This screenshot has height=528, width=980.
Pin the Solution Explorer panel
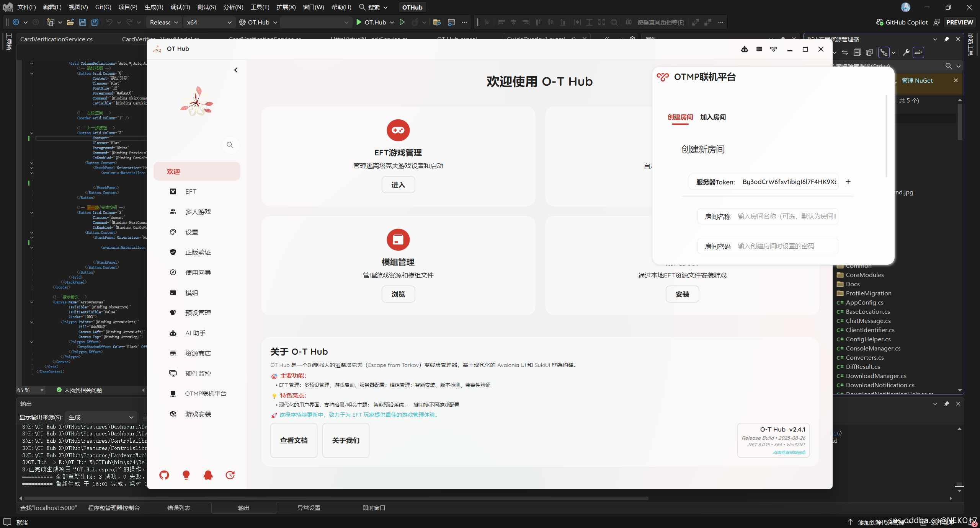coord(947,39)
